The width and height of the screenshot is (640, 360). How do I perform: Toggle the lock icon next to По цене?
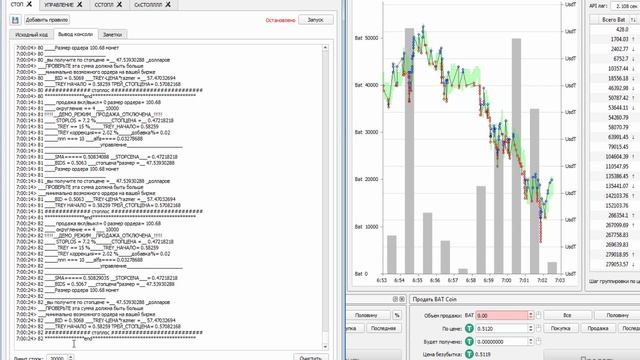click(538, 328)
